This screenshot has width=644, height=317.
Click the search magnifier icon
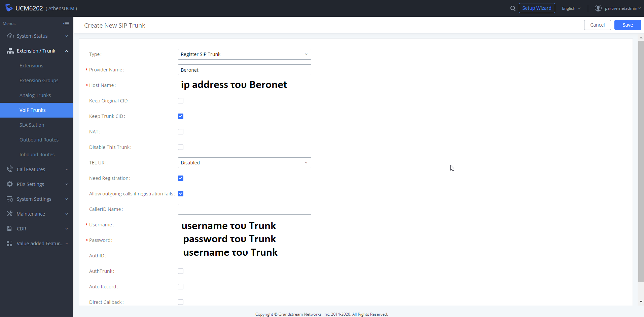513,8
